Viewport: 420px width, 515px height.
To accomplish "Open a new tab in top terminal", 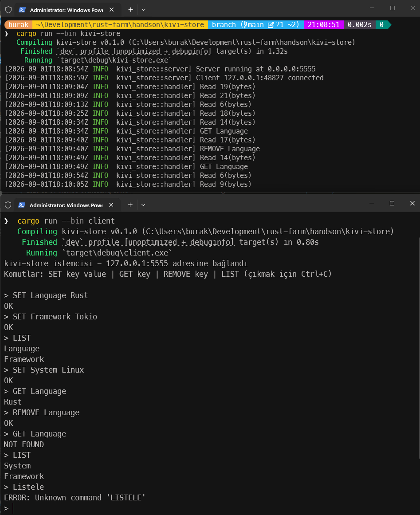I will [130, 10].
